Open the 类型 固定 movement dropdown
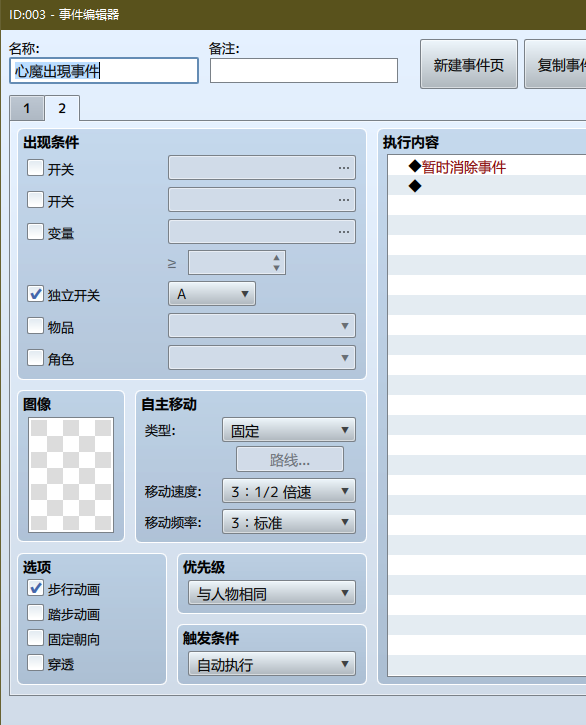The width and height of the screenshot is (586, 725). (x=289, y=430)
